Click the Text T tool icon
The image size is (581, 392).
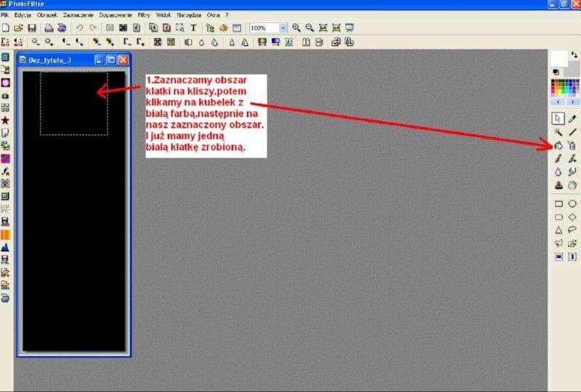[x=193, y=28]
